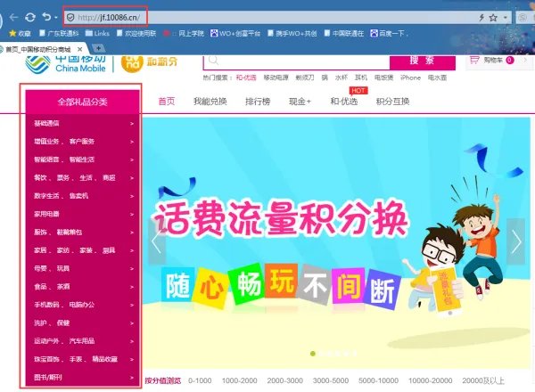Select the 手机数码 category link
Image resolution: width=535 pixels, height=392 pixels.
click(46, 305)
